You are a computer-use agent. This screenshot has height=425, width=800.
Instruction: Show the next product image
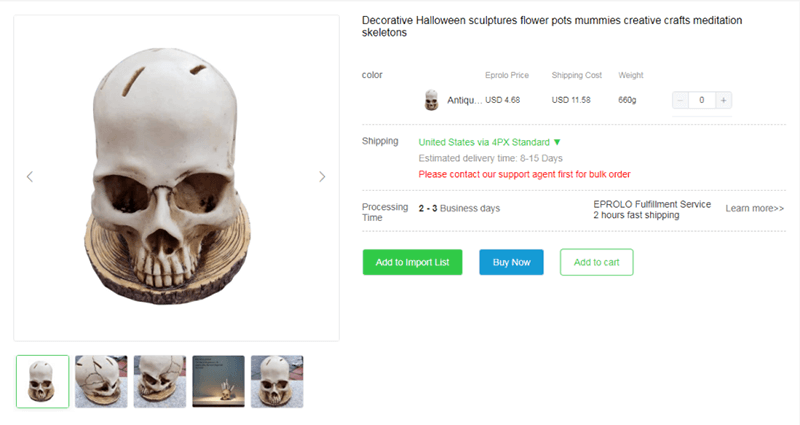coord(322,177)
